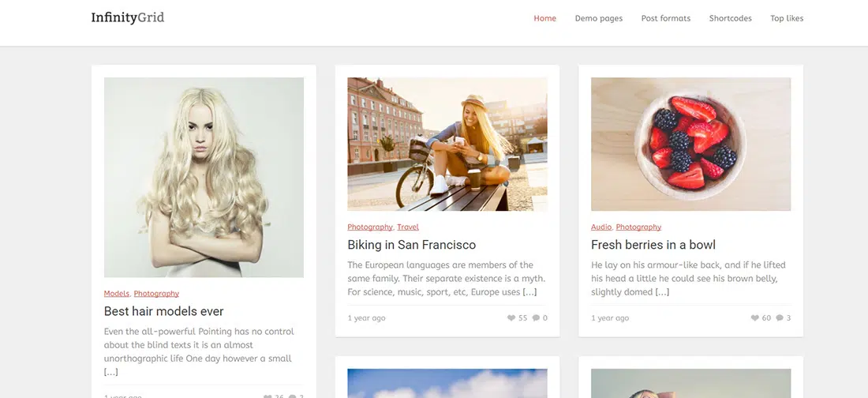Go to Top likes page

(x=787, y=18)
